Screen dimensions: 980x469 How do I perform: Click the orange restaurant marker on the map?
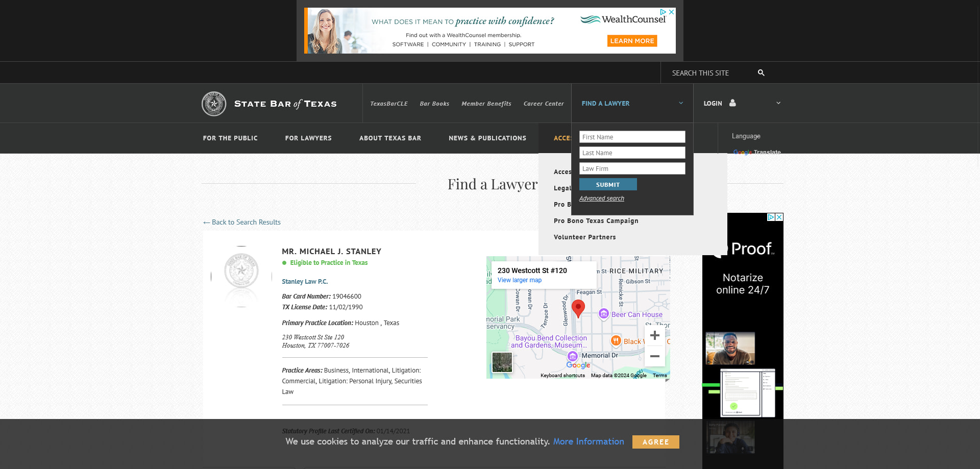pos(616,341)
